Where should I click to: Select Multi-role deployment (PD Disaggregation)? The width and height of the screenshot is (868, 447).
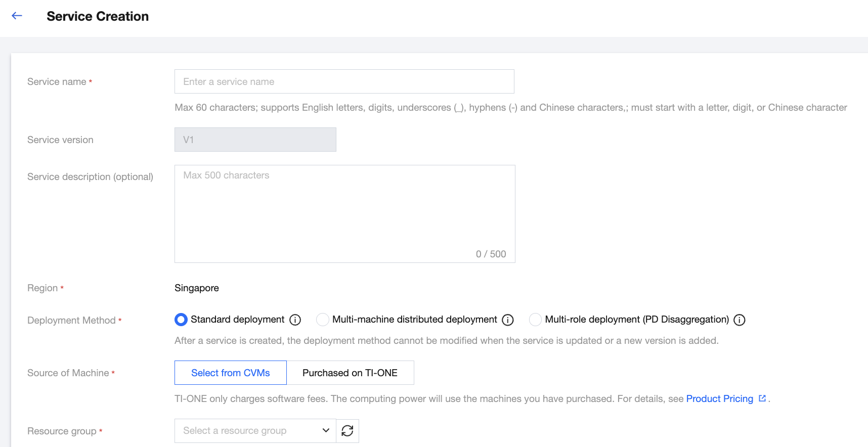(x=535, y=320)
